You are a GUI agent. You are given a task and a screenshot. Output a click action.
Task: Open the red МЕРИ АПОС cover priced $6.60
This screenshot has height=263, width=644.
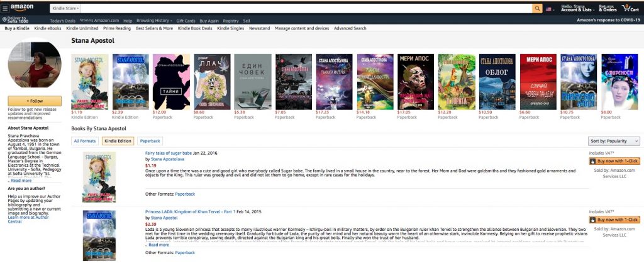tap(538, 82)
